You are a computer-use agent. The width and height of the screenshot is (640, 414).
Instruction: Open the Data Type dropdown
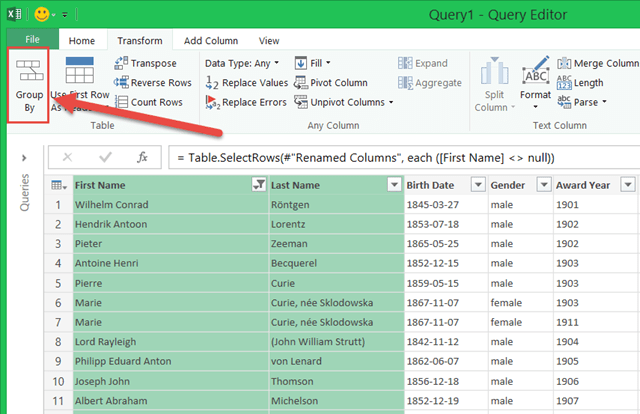click(x=242, y=63)
